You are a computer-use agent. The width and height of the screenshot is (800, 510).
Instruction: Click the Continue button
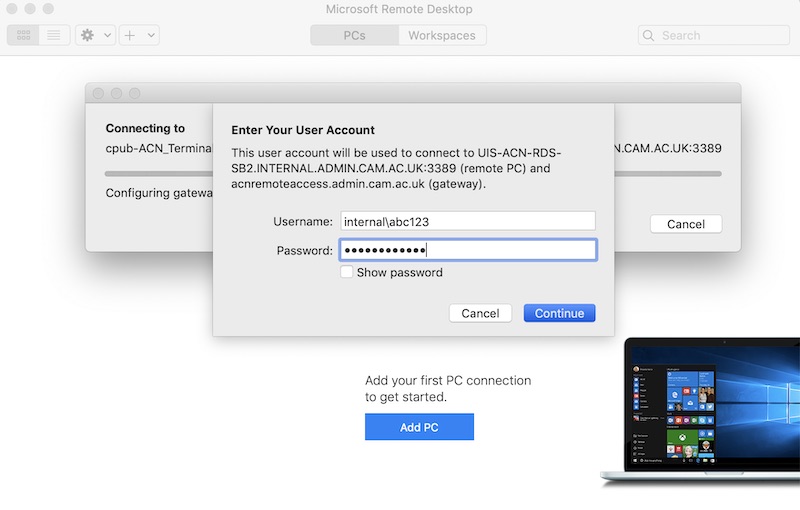(559, 313)
